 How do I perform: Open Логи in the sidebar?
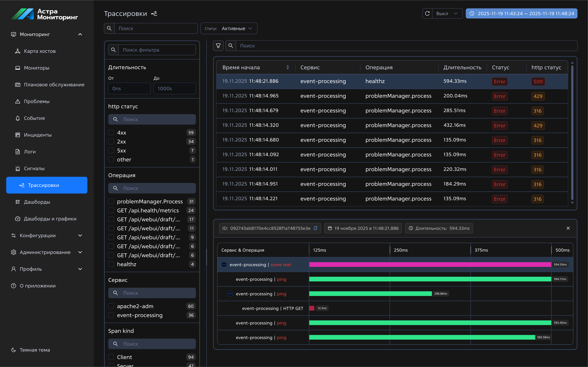pyautogui.click(x=30, y=152)
